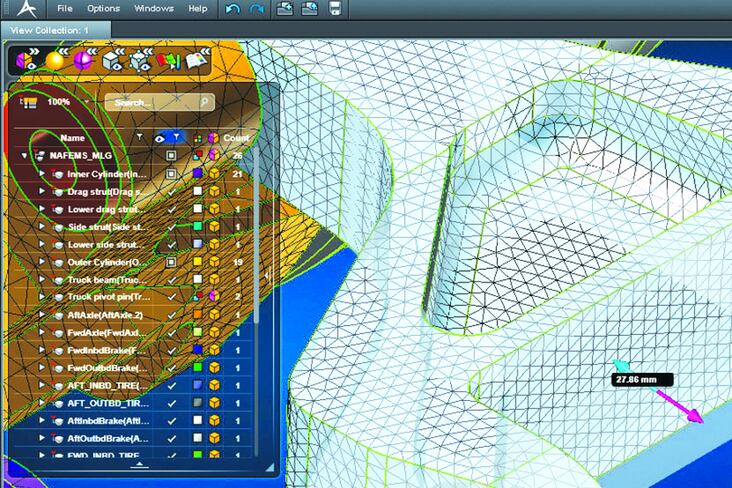Open the File menu

[x=64, y=8]
